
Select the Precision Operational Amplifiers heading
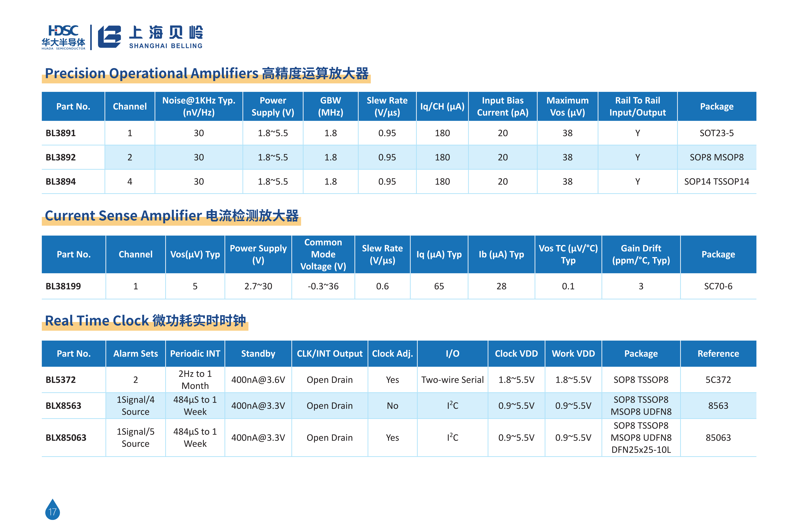[206, 73]
